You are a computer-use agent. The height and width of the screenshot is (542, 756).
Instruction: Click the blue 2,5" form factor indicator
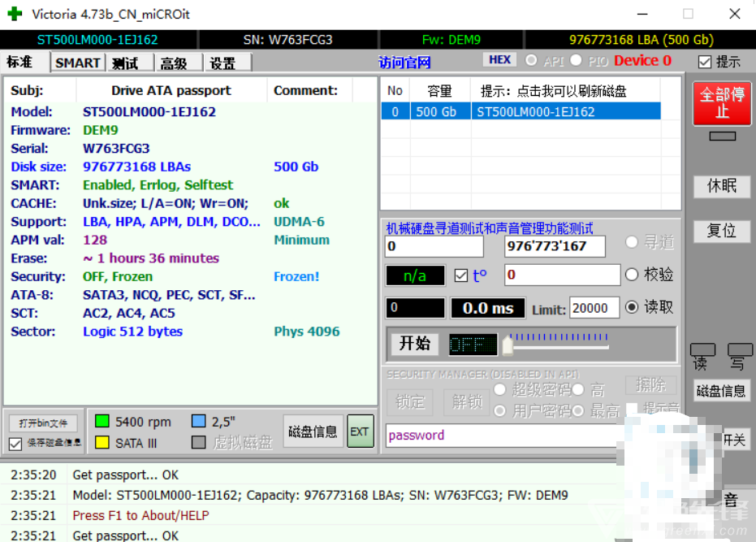click(199, 422)
